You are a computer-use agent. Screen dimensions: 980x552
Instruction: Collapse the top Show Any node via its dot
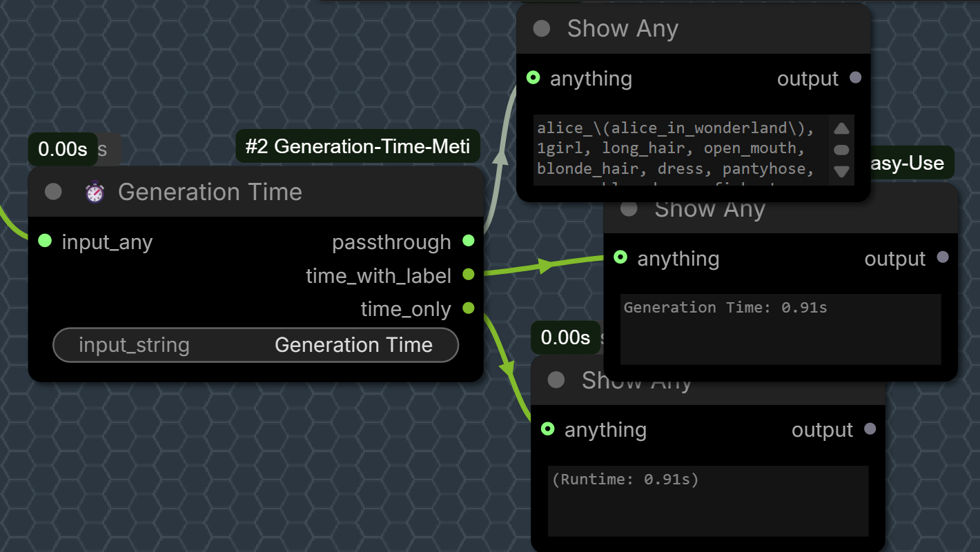542,28
